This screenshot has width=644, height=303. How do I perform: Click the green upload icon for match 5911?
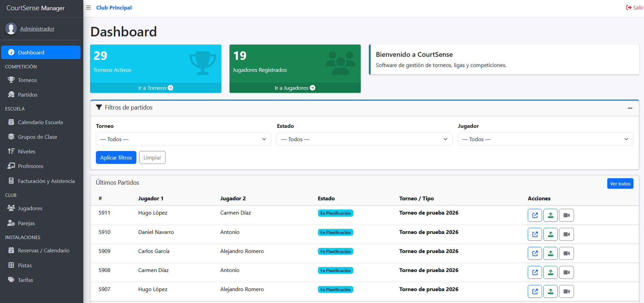coord(550,215)
